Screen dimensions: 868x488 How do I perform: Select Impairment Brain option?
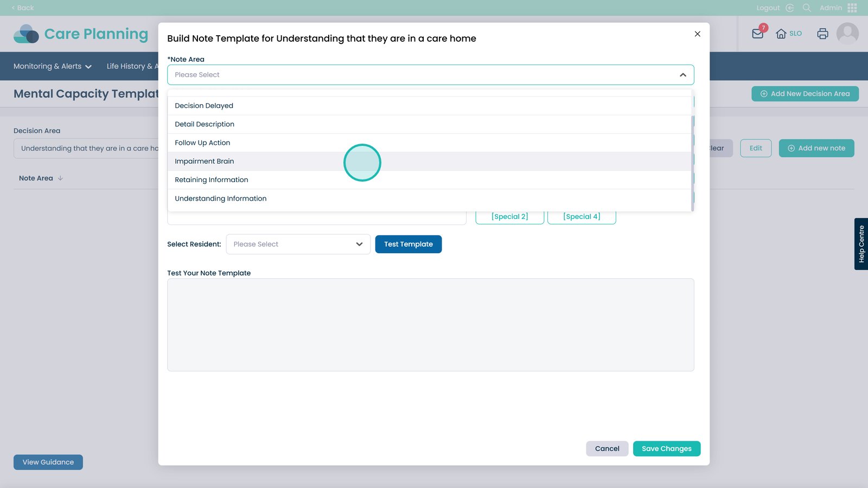[x=205, y=162]
